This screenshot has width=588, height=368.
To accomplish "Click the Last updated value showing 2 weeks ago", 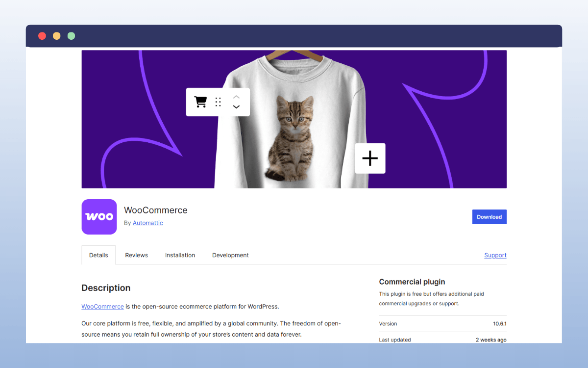I will (x=491, y=339).
